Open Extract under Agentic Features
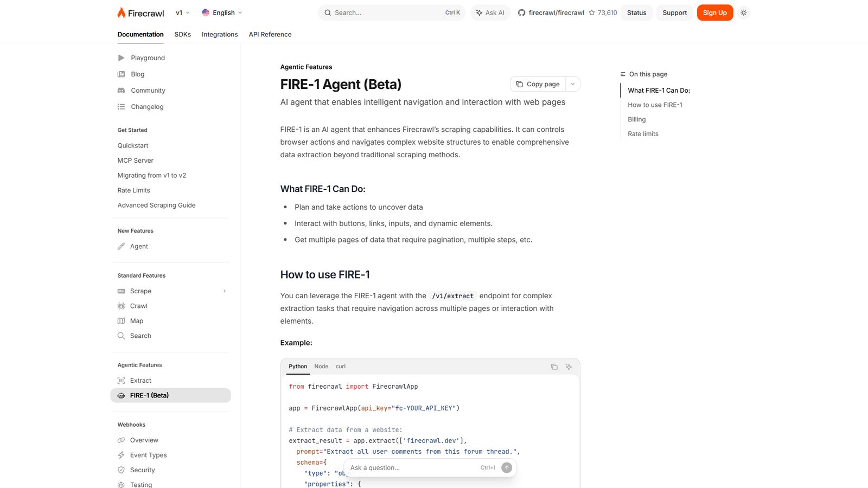The height and width of the screenshot is (488, 868). [x=140, y=380]
